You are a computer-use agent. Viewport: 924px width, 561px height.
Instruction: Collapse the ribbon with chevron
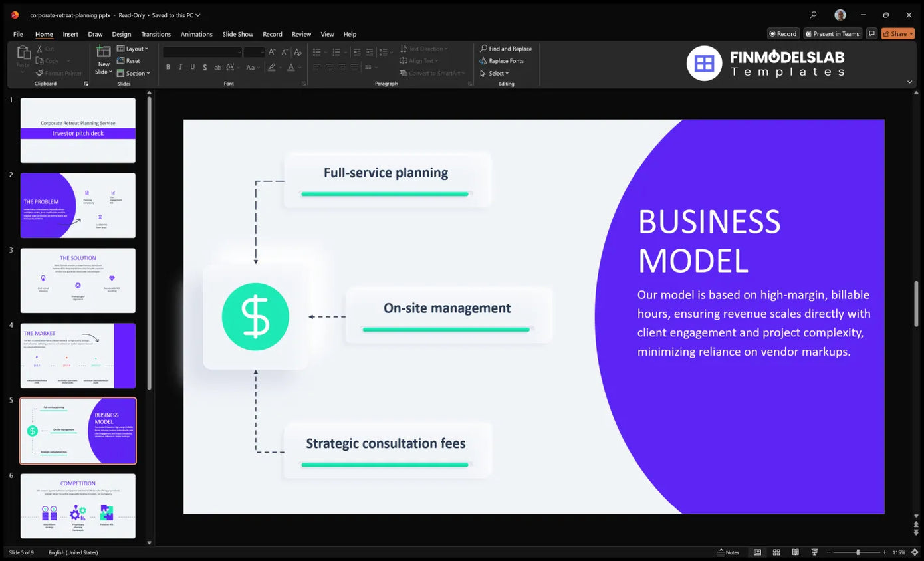[x=909, y=82]
